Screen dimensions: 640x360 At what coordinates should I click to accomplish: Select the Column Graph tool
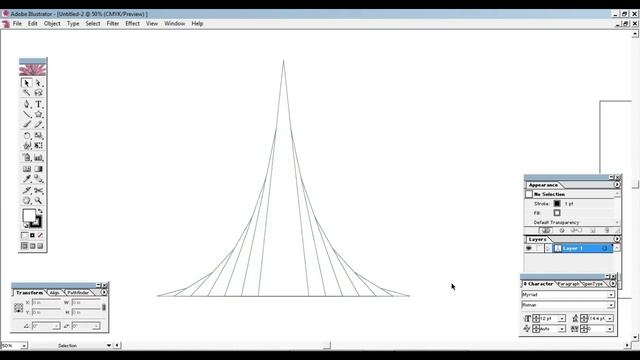coord(38,157)
